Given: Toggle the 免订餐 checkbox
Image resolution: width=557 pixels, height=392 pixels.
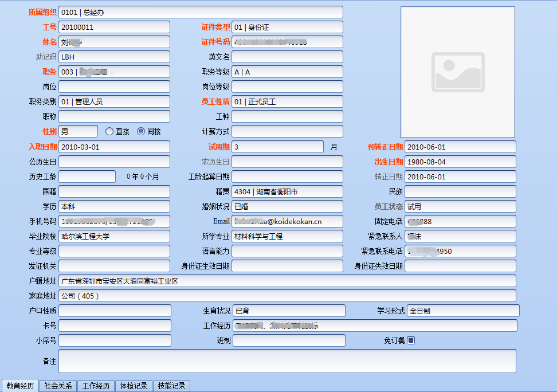Looking at the screenshot, I should [411, 340].
